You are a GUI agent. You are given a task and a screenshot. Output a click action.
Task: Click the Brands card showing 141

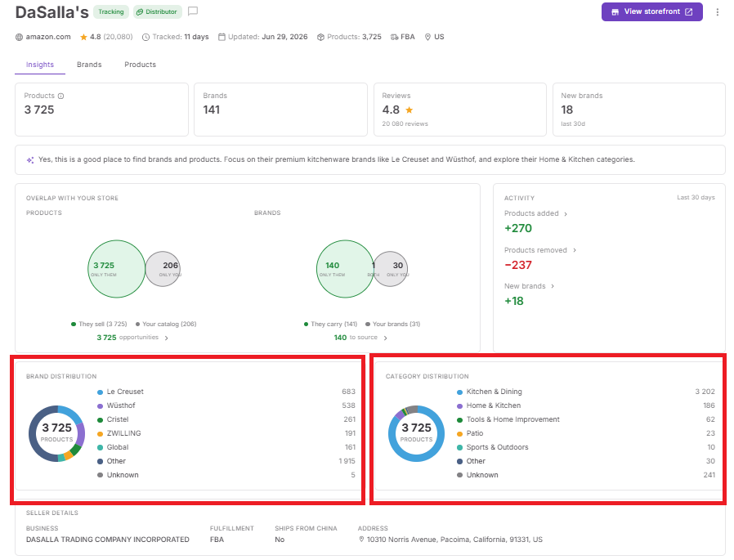[x=280, y=110]
